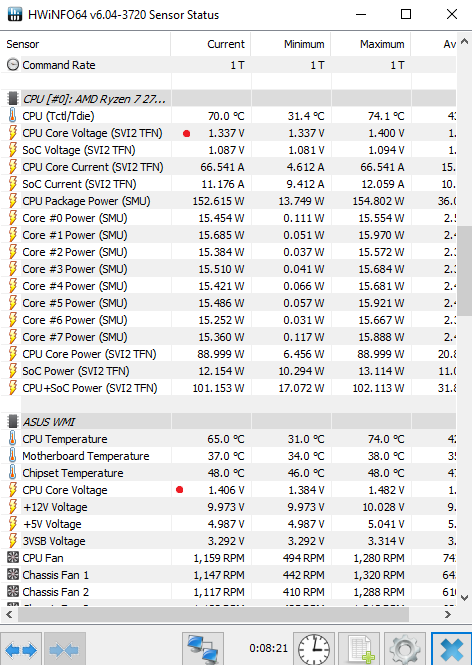
Task: Click lightning icon beside CPU Package Power
Action: tap(13, 201)
